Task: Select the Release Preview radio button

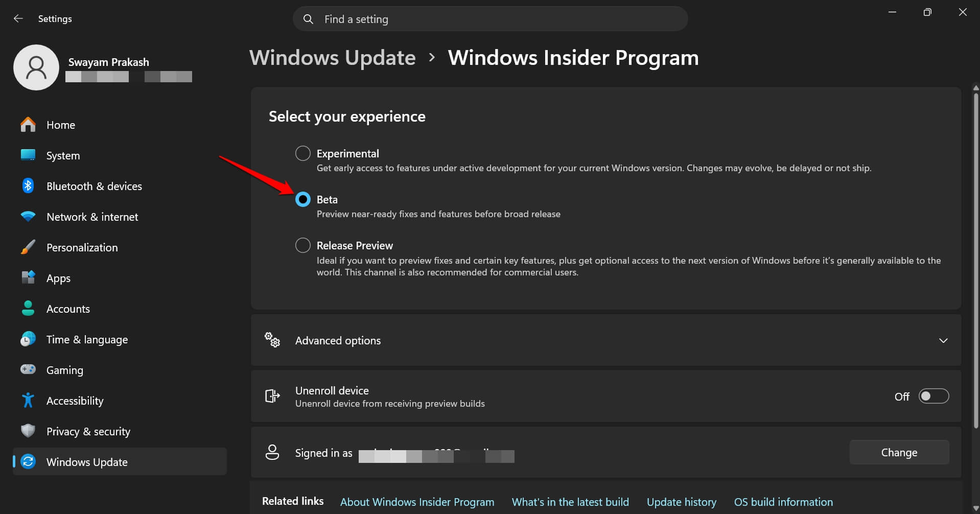Action: point(303,245)
